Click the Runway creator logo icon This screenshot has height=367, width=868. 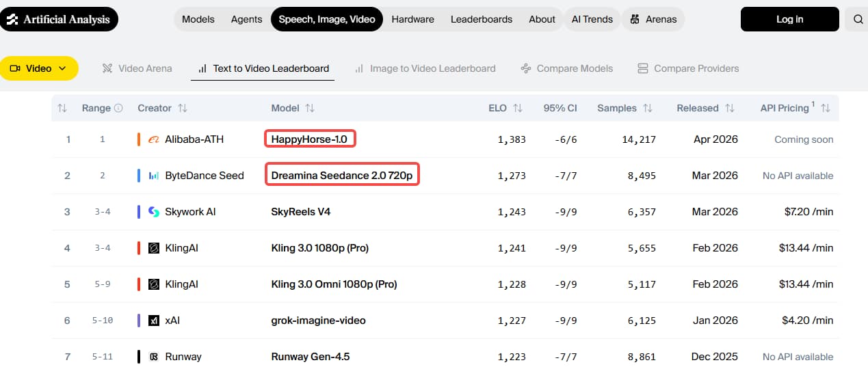coord(154,357)
